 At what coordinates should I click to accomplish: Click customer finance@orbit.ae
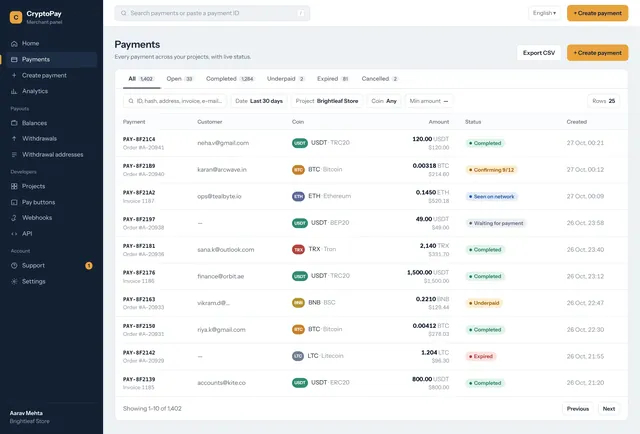point(220,276)
